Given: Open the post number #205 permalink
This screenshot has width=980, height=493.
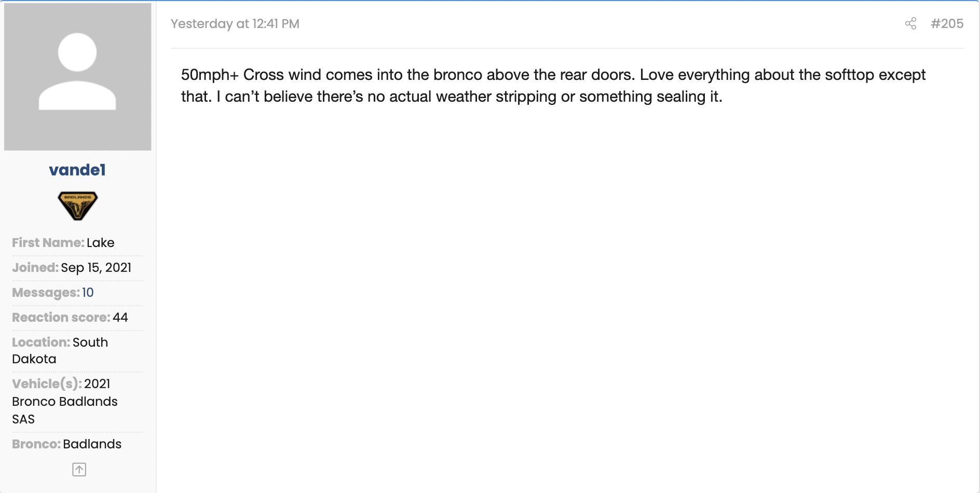Looking at the screenshot, I should 947,24.
